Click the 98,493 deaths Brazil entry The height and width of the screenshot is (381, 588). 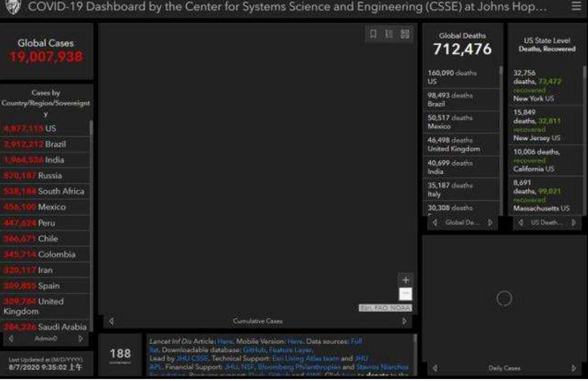[x=462, y=99]
